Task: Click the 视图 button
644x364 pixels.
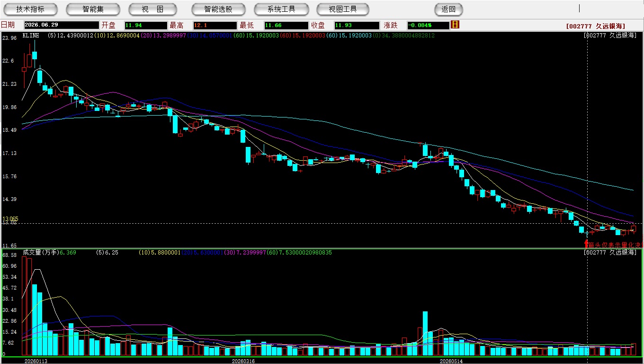Action: 152,9
